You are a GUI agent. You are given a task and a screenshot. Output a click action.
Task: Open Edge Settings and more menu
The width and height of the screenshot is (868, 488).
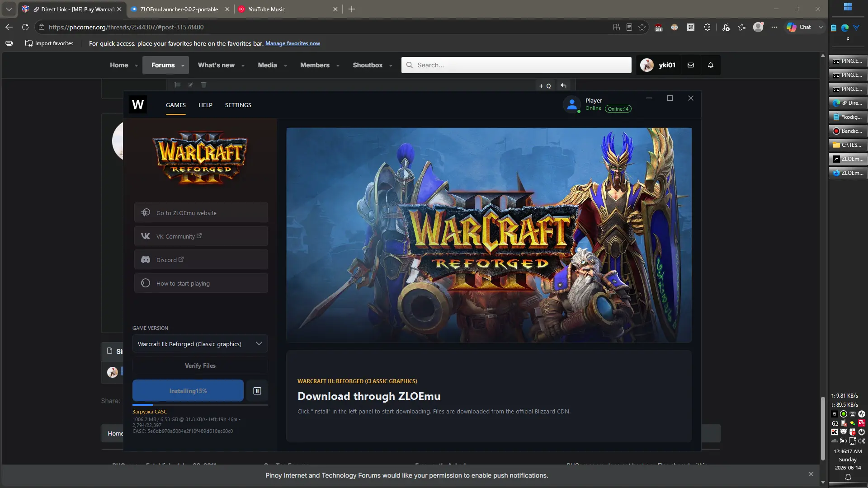point(774,27)
